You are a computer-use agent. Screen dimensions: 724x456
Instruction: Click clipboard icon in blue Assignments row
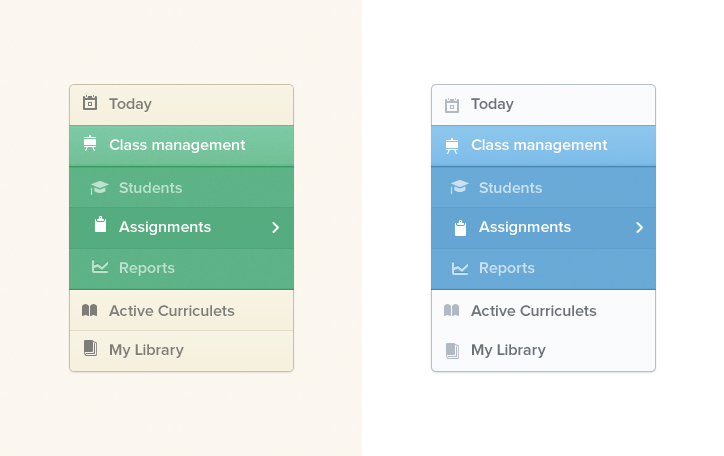pos(460,228)
